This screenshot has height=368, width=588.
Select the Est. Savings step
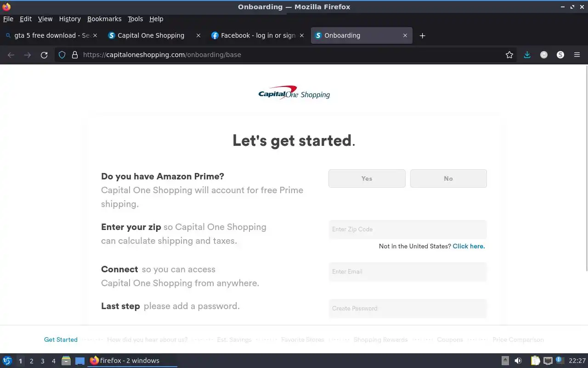(234, 339)
